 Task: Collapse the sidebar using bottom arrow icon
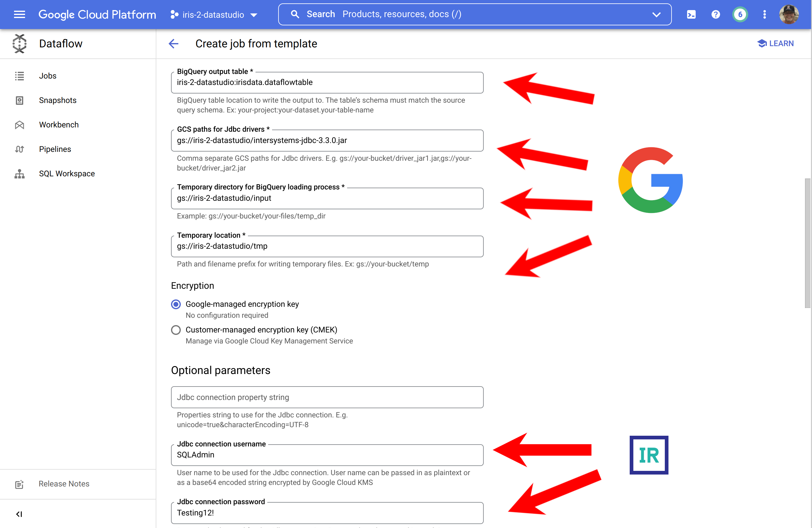tap(19, 514)
